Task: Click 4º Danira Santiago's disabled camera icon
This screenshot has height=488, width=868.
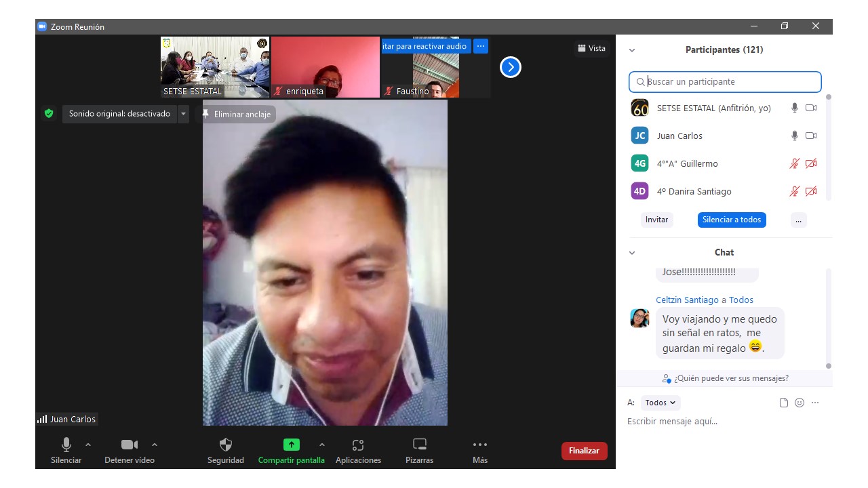Action: pyautogui.click(x=811, y=191)
